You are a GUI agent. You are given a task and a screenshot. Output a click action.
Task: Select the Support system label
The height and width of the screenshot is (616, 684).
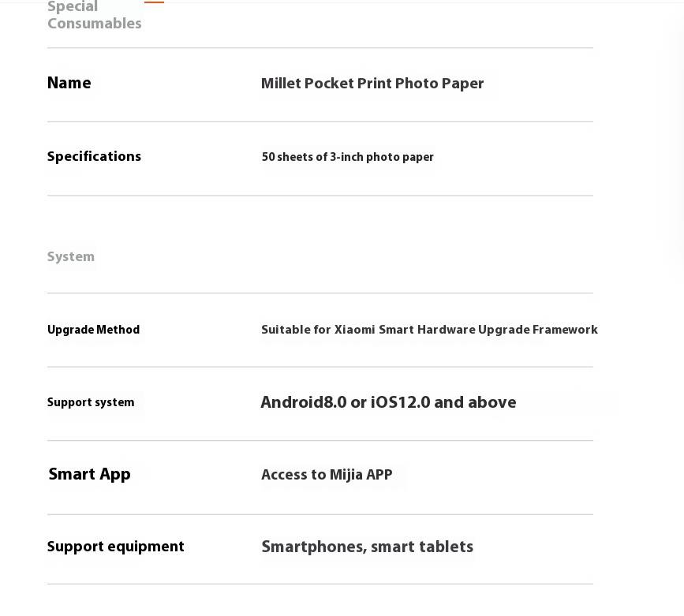(x=91, y=402)
